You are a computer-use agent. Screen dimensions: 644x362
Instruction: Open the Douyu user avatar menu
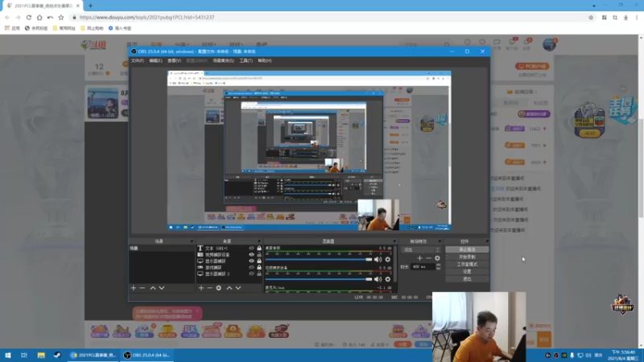(x=549, y=44)
